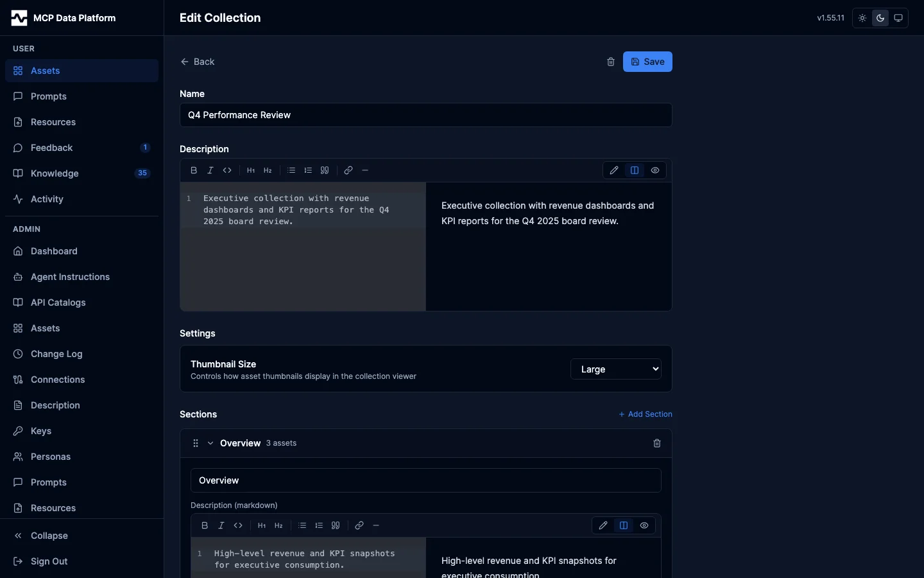The height and width of the screenshot is (578, 924).
Task: Insert inline code in Overview section toolbar
Action: (x=238, y=525)
